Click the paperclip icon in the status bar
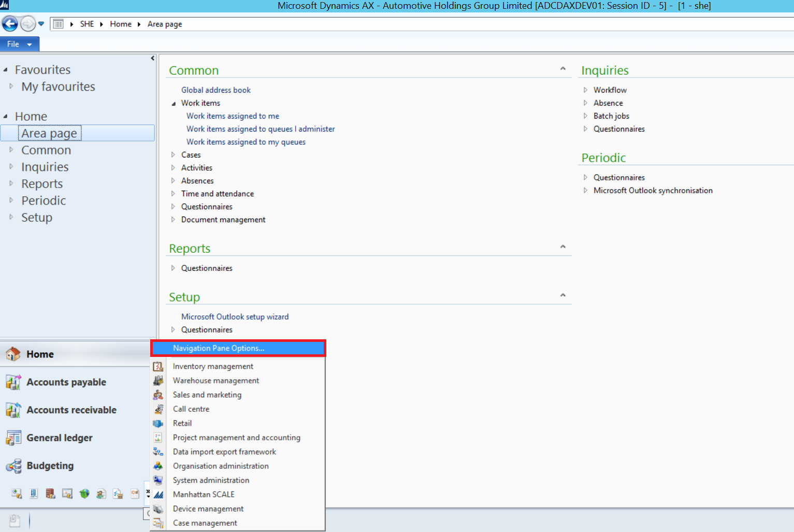The image size is (794, 532). coord(15,520)
